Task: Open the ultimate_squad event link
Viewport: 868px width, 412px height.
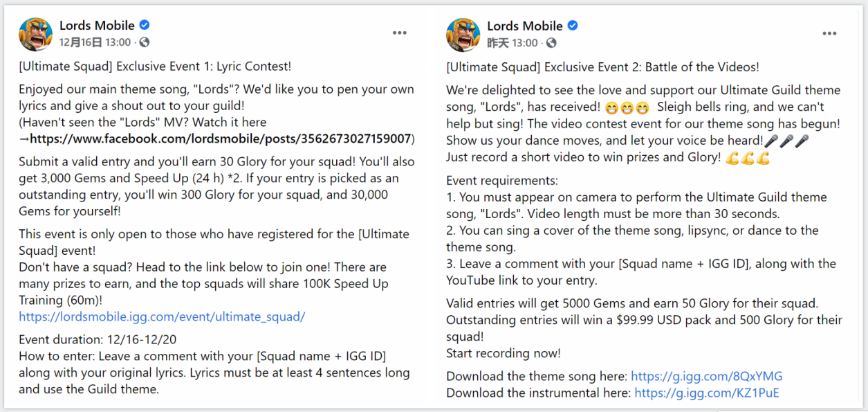Action: (x=162, y=316)
